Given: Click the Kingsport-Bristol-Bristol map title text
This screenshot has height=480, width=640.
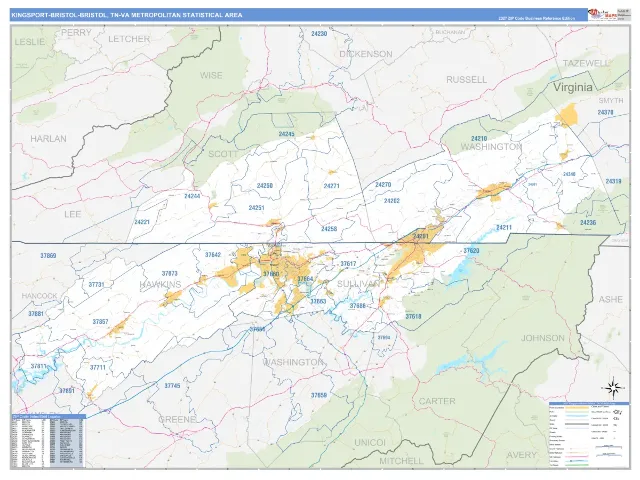Looking at the screenshot, I should tap(127, 15).
